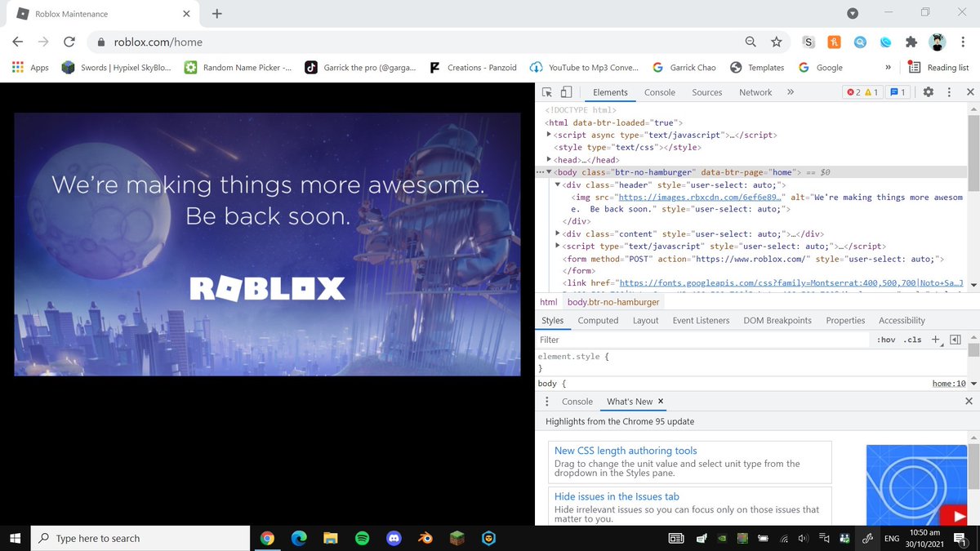Launch Blender from the taskbar
Screen dimensions: 980x551
(x=425, y=538)
